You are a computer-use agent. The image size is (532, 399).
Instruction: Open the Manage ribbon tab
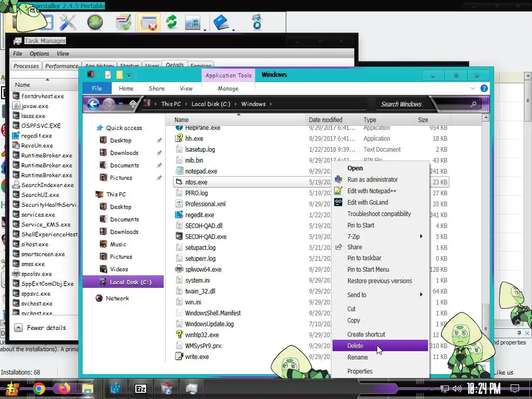pos(228,88)
